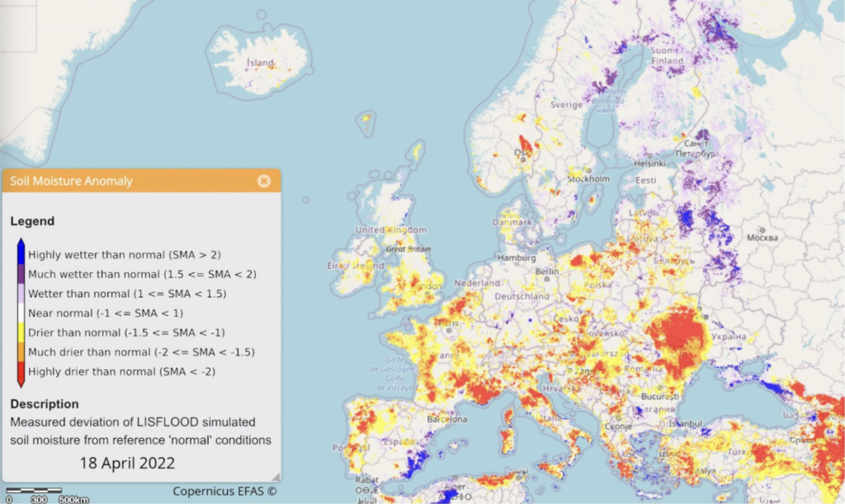Click the orange much drier legend swatch
The height and width of the screenshot is (504, 845).
pyautogui.click(x=19, y=351)
